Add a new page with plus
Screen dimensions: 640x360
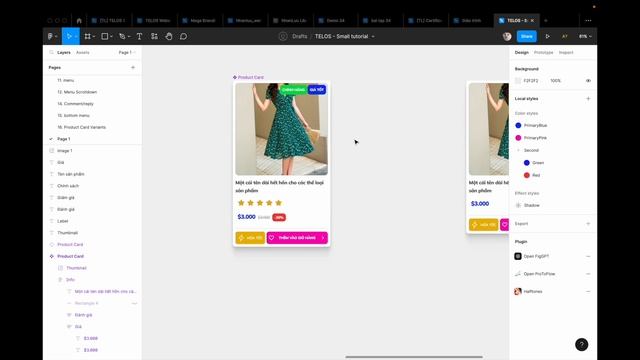click(133, 67)
